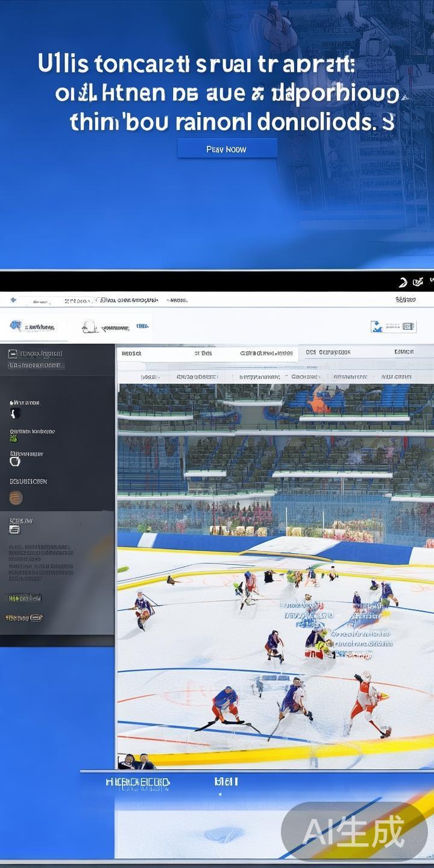This screenshot has height=868, width=434.
Task: Click the shield icon in the sidebar
Action: [16, 414]
